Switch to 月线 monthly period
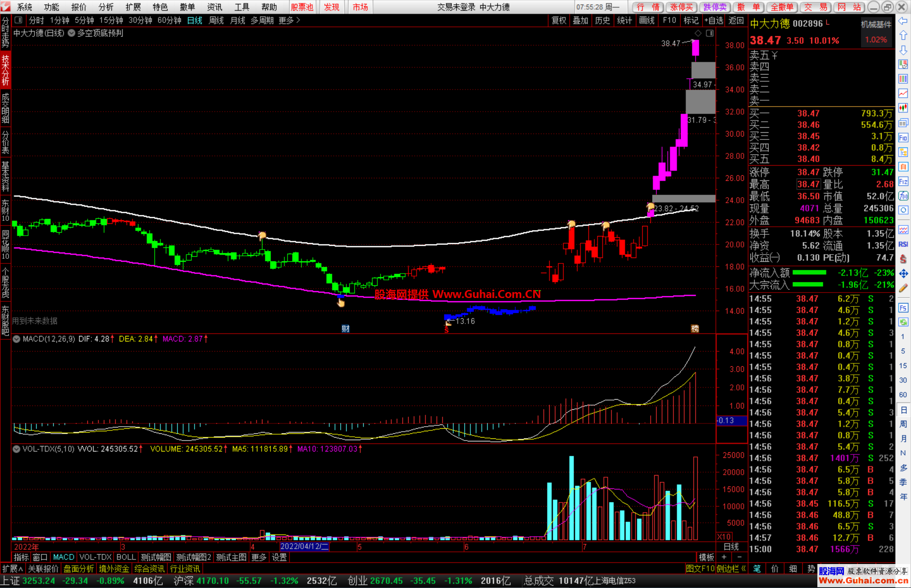 point(238,20)
